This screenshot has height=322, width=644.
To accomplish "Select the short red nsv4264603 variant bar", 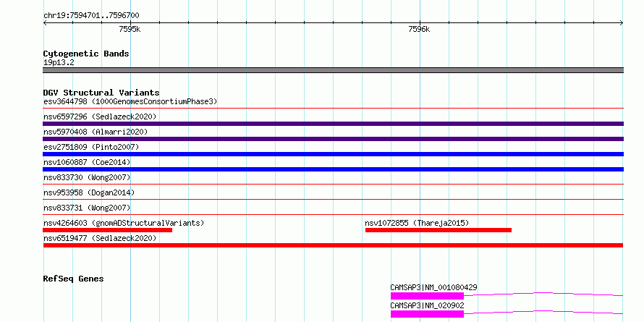I will [108, 230].
